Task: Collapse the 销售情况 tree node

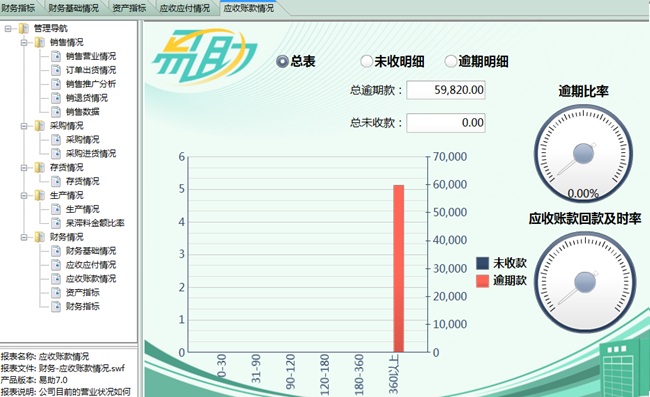Action: [24, 42]
